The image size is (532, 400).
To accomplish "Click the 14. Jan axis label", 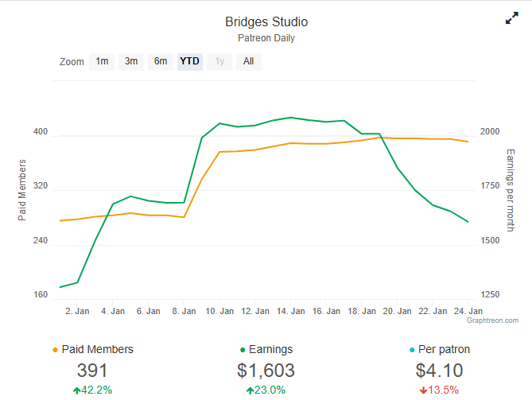I will point(290,311).
